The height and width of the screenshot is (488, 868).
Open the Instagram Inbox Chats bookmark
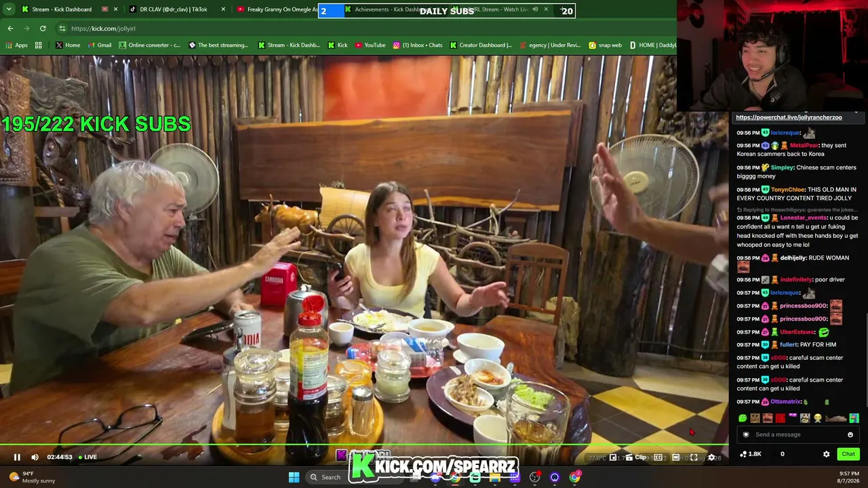click(418, 45)
